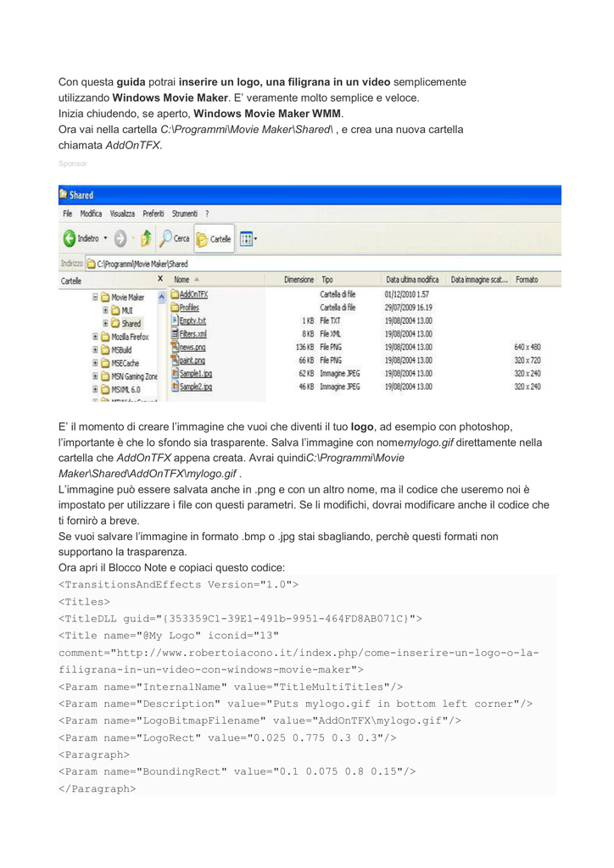The height and width of the screenshot is (868, 614).
Task: Click the folder icon in the address bar
Action: pyautogui.click(x=91, y=264)
